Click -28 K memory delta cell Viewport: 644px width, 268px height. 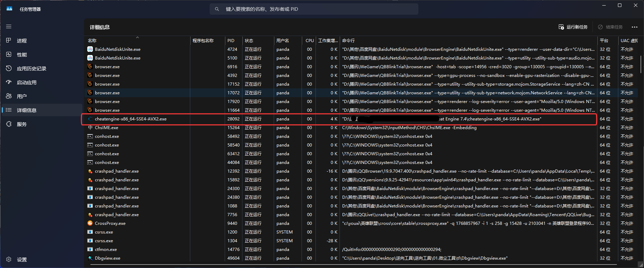332,241
